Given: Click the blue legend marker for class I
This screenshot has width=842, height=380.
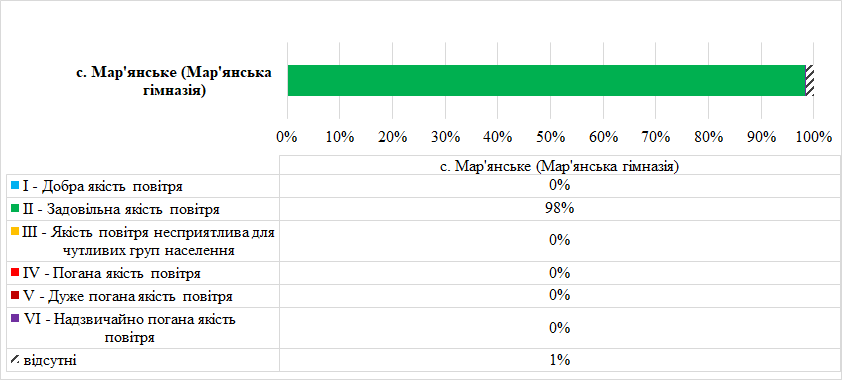Looking at the screenshot, I should pyautogui.click(x=14, y=186).
